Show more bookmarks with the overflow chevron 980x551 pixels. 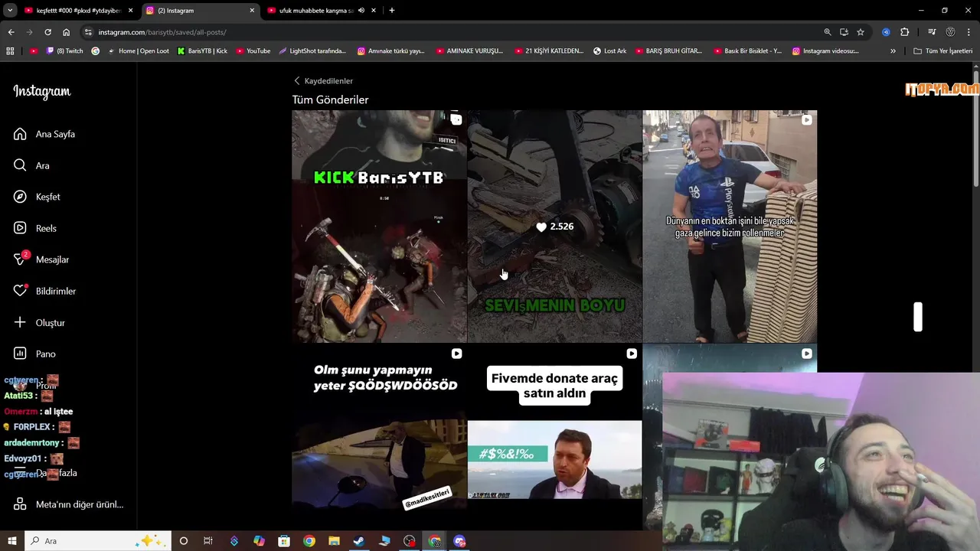coord(893,51)
